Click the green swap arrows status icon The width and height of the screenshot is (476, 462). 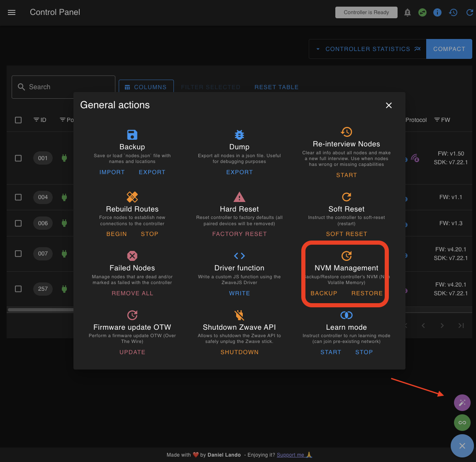pos(422,12)
